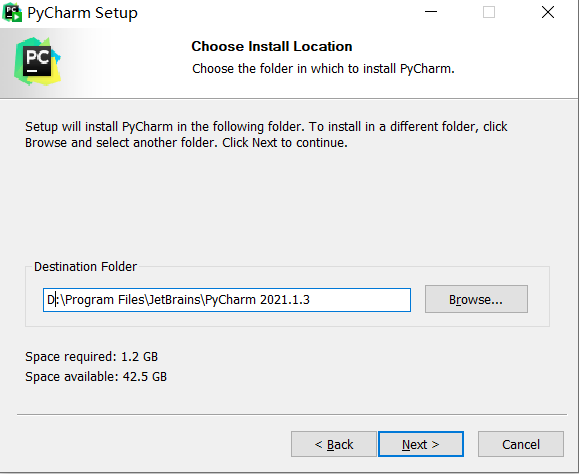Image resolution: width=579 pixels, height=474 pixels.
Task: Click the Destination Folder group label
Action: pos(85,267)
